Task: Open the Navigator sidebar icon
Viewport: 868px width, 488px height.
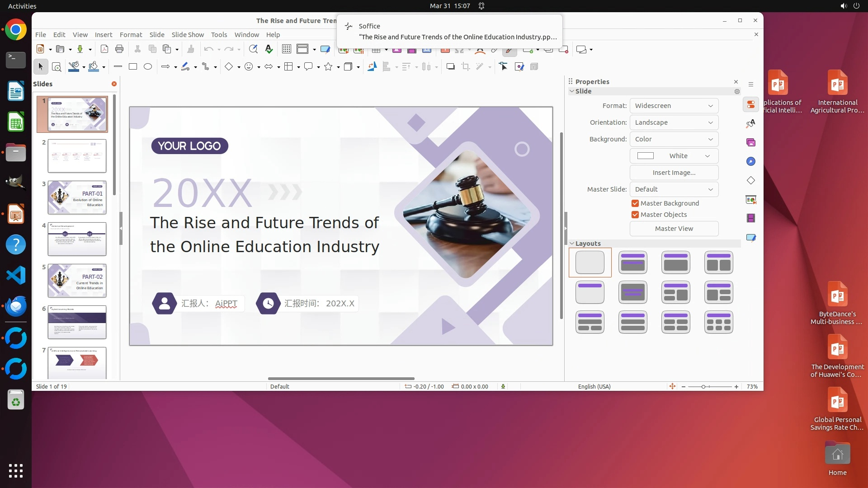Action: point(751,162)
